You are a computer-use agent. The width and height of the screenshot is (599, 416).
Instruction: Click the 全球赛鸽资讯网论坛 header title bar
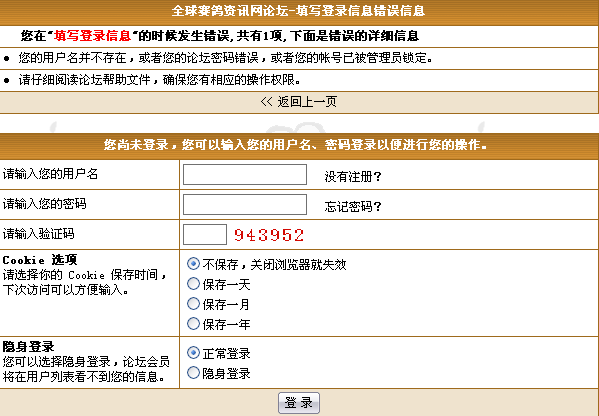pos(299,11)
